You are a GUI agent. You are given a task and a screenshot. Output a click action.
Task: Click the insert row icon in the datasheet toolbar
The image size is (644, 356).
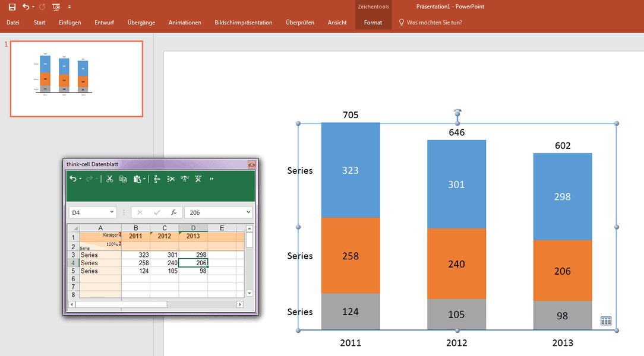click(157, 179)
